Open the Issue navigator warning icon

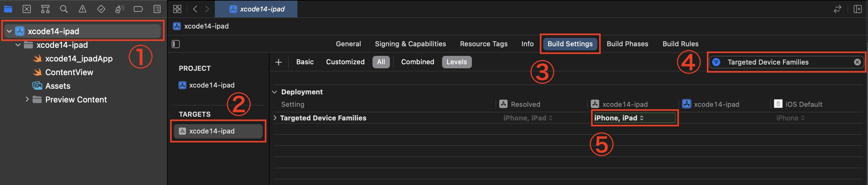point(82,9)
